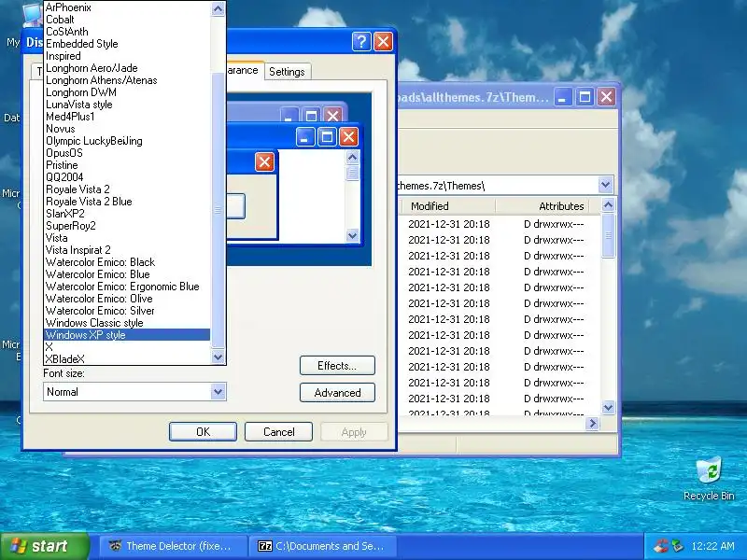Choose Med4Plus1 in the list

click(127, 117)
